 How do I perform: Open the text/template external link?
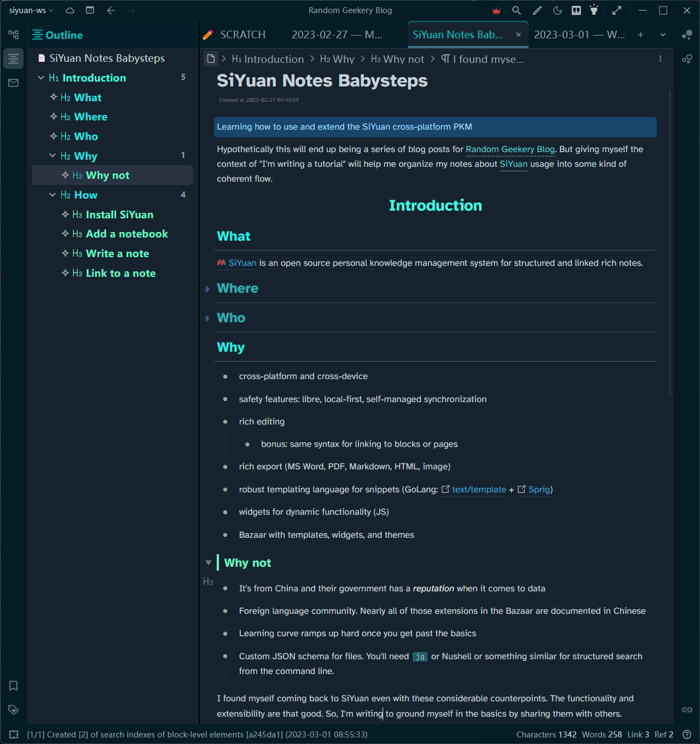coord(474,490)
